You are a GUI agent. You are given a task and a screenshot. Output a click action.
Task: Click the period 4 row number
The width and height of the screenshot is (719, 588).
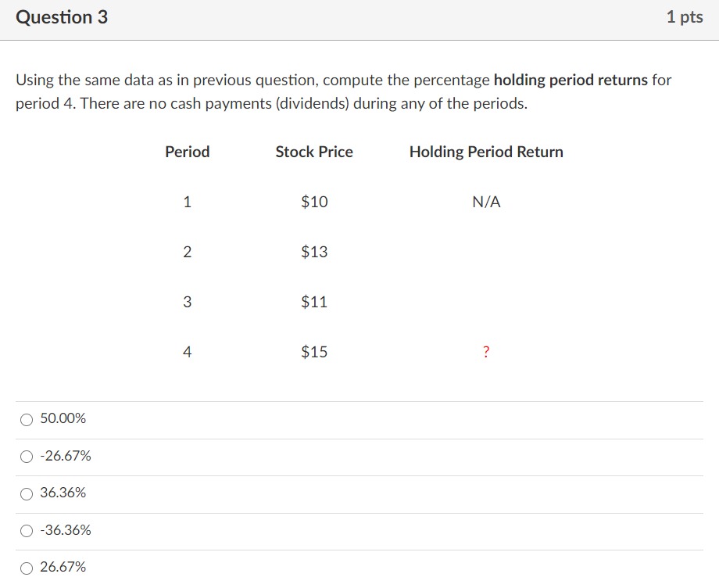[x=186, y=352]
